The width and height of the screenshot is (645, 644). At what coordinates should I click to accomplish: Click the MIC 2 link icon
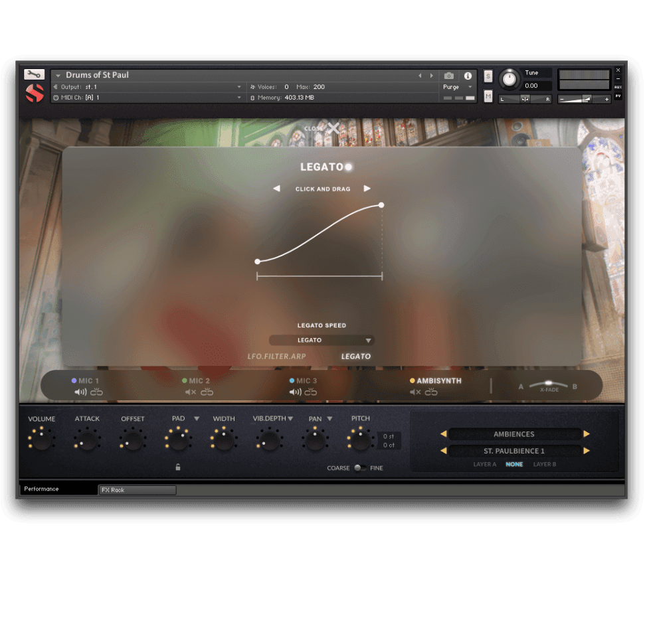pyautogui.click(x=207, y=392)
